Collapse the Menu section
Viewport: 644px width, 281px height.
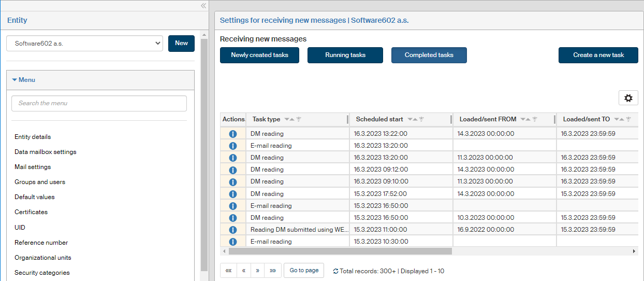(24, 80)
